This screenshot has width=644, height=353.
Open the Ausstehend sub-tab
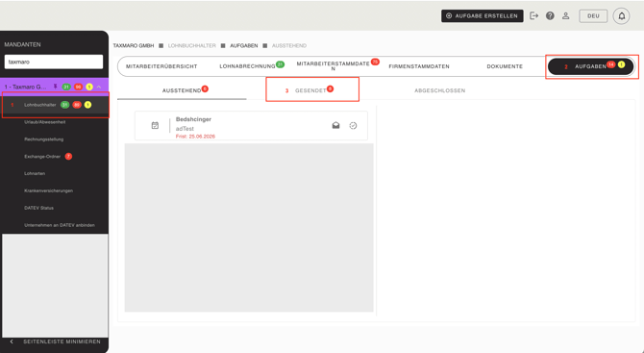(182, 90)
